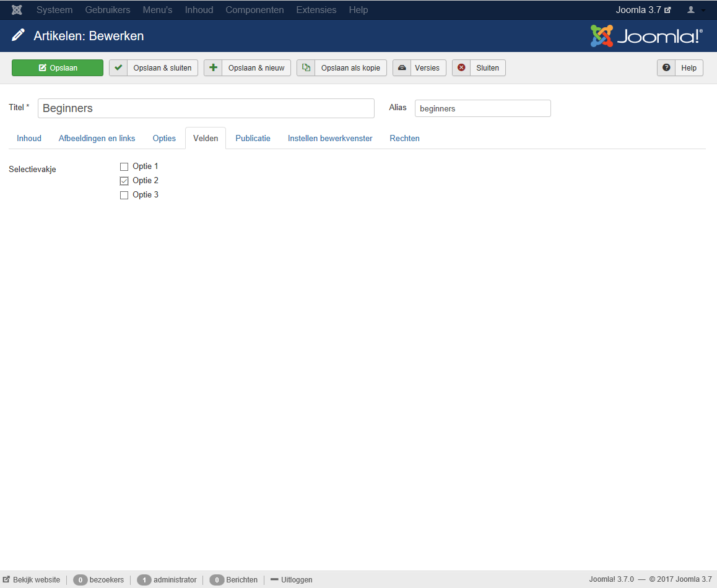This screenshot has height=588, width=717.
Task: Click the Optie 2 label text
Action: (x=146, y=180)
